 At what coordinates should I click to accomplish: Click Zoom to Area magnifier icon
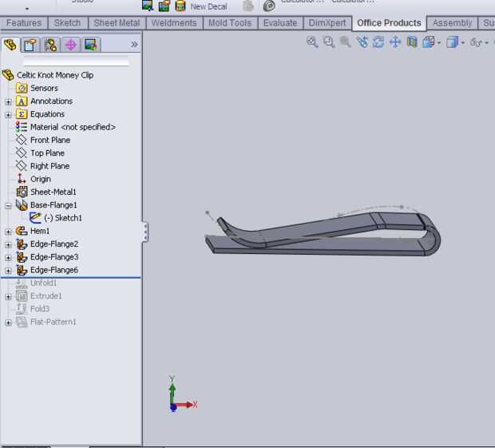329,42
